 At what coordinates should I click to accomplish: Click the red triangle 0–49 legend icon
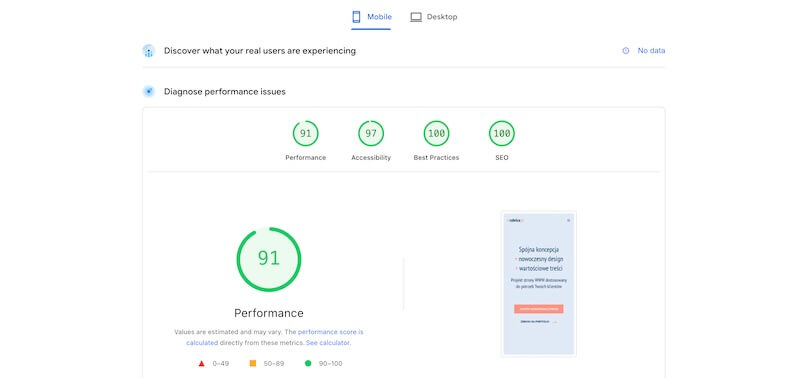[x=202, y=364]
